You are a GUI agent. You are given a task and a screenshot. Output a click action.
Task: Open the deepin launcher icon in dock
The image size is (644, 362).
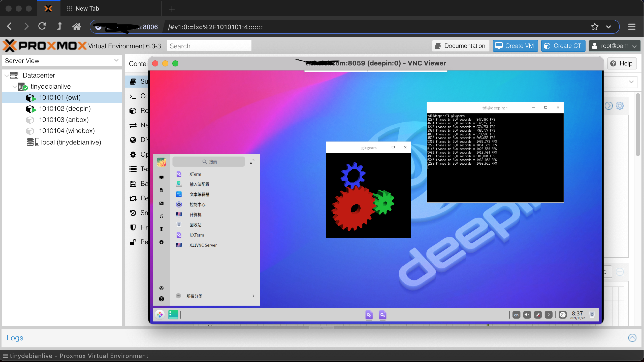point(160,315)
